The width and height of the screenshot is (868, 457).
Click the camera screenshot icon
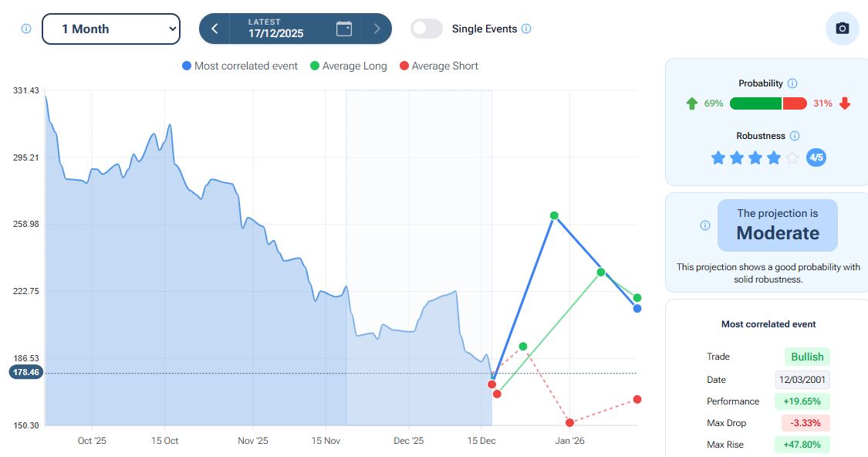(x=843, y=29)
